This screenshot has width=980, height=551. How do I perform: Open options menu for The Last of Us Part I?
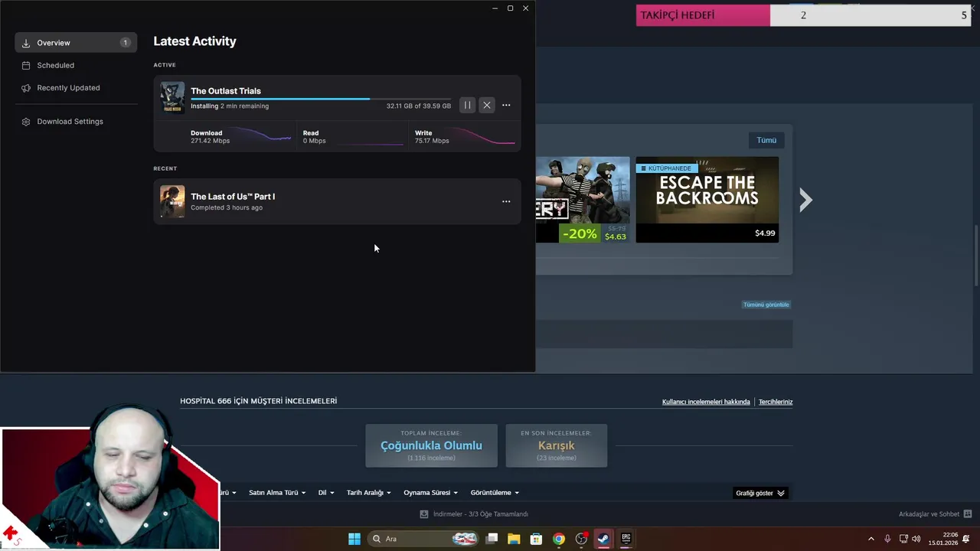[x=506, y=201]
